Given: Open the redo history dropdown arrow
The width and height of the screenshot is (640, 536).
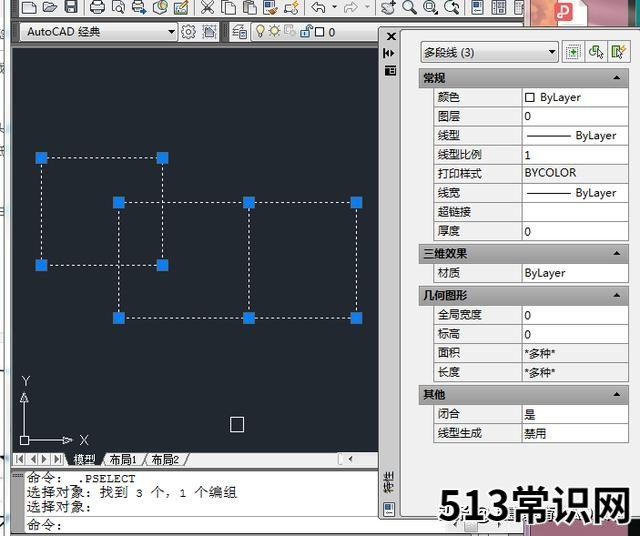Looking at the screenshot, I should click(367, 7).
